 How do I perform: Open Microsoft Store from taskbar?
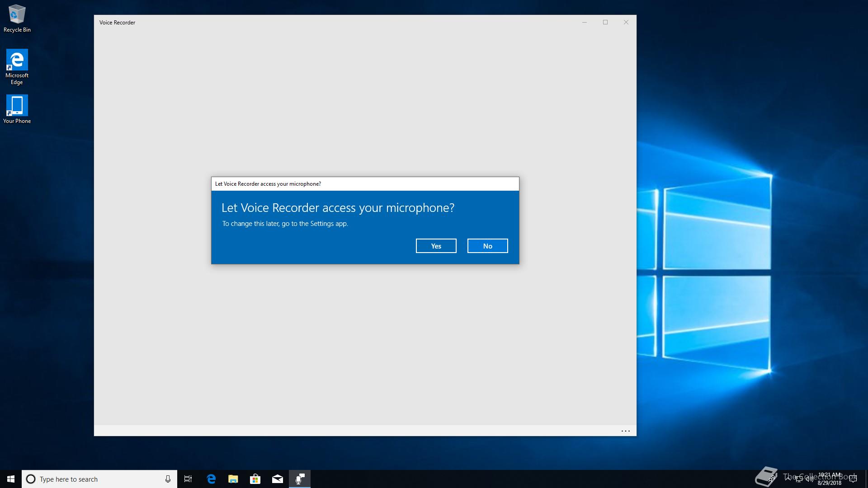[x=255, y=479]
